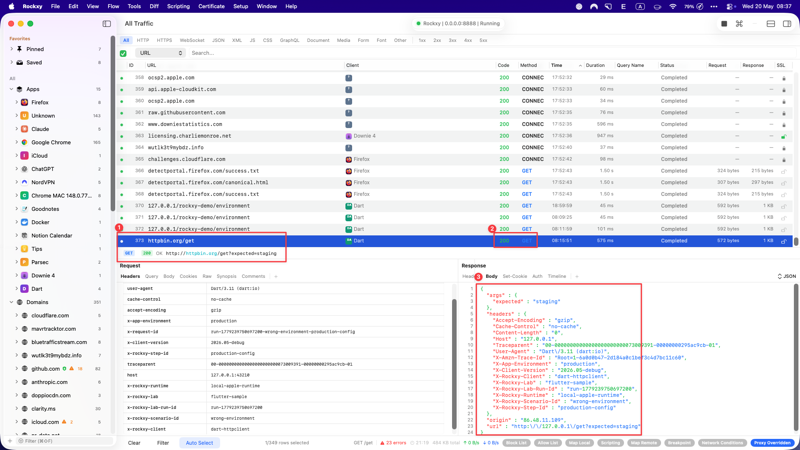This screenshot has width=800, height=450.
Task: Expand the Saved favorites item
Action: [x=11, y=62]
